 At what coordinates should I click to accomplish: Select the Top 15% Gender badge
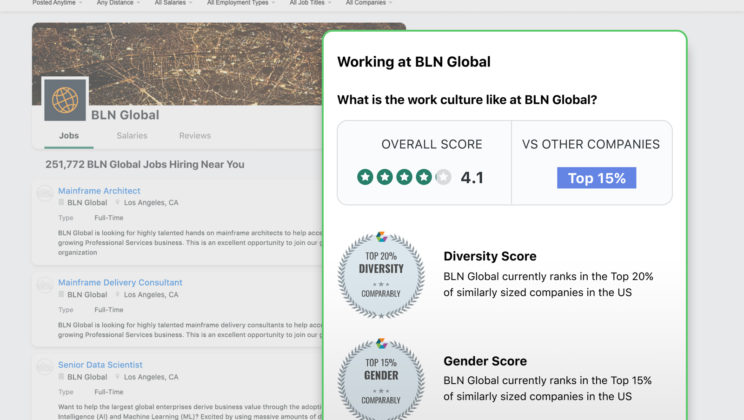coord(381,379)
